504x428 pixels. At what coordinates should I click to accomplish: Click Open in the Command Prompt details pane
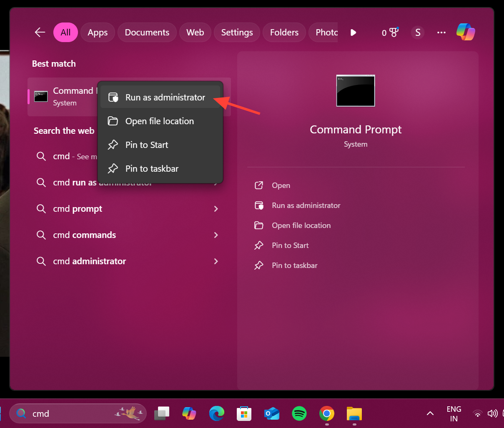[x=281, y=185]
